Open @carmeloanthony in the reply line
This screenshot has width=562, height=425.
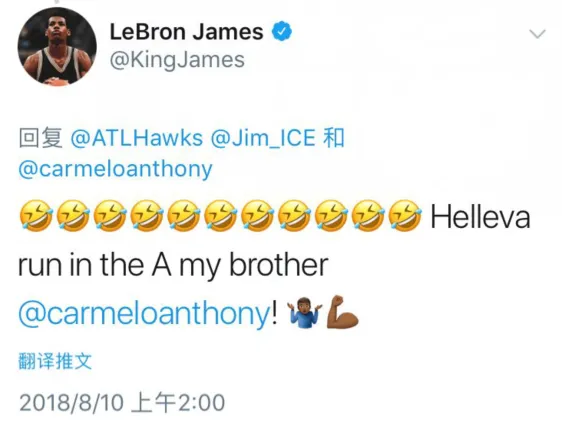(115, 169)
